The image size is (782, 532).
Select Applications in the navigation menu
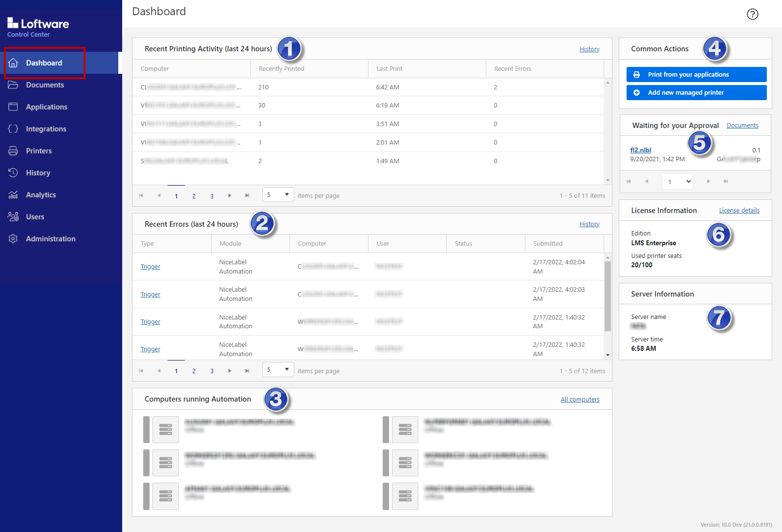[x=46, y=107]
